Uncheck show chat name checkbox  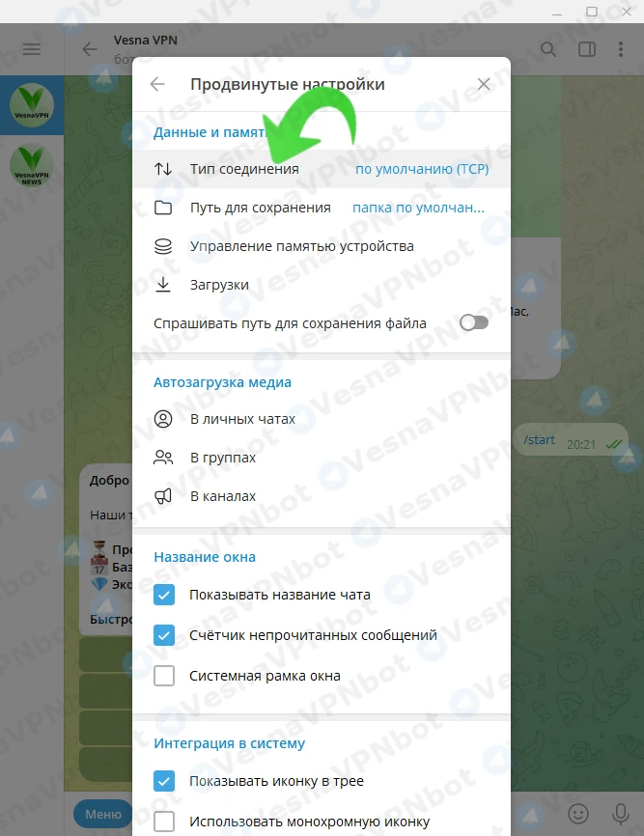tap(164, 595)
